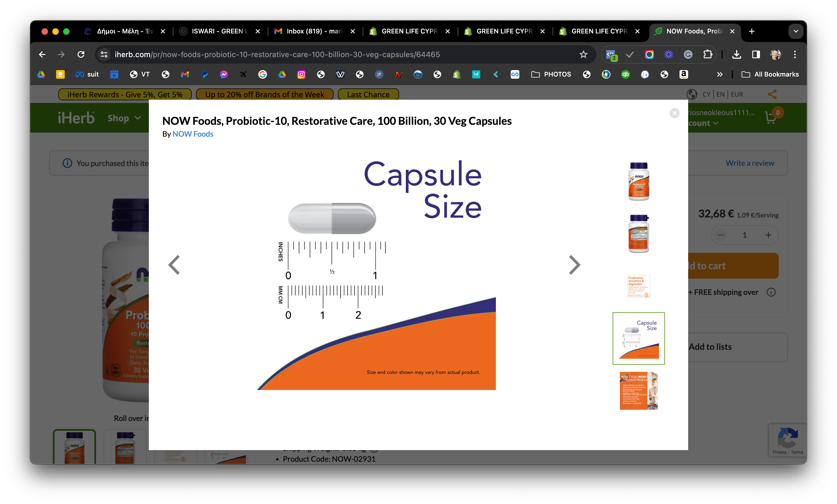Select the Capsule Size thumbnail
The image size is (837, 504).
[639, 338]
